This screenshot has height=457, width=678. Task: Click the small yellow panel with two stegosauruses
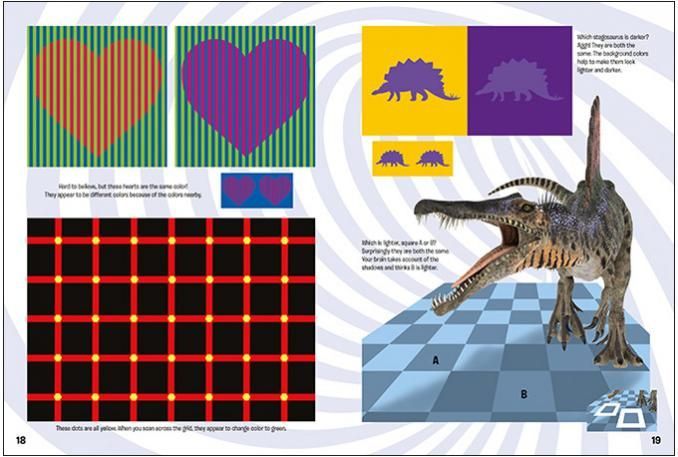413,159
